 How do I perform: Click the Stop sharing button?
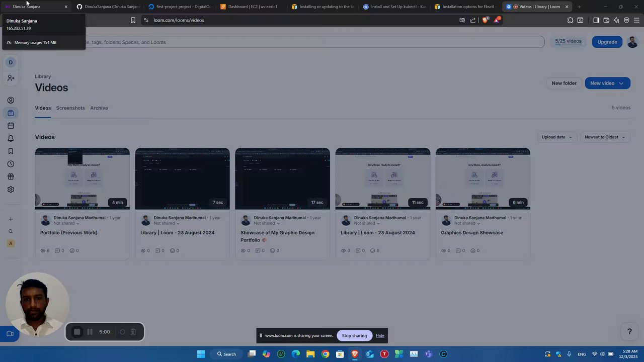(x=355, y=335)
